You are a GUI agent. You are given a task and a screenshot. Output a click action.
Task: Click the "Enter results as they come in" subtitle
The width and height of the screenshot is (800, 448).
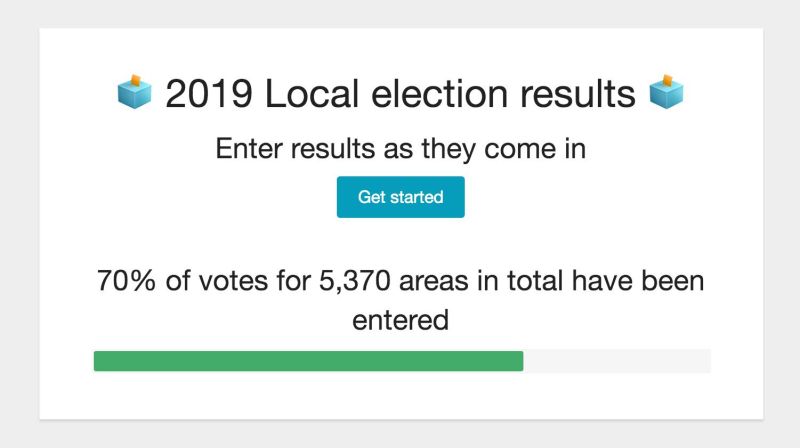(x=400, y=149)
